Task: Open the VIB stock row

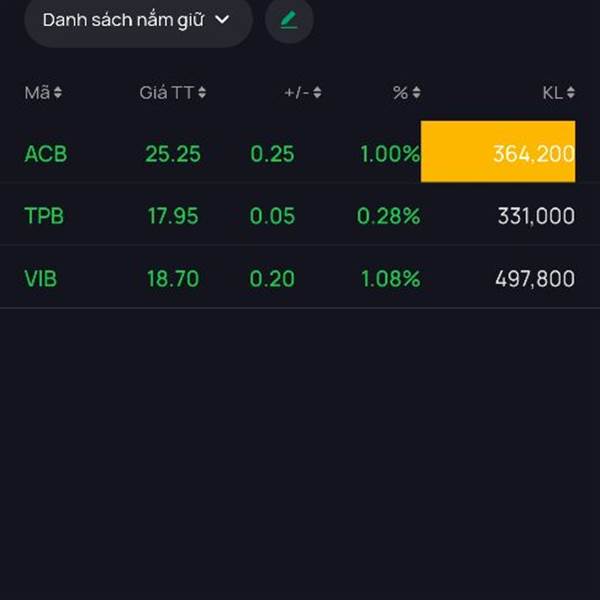Action: tap(40, 278)
